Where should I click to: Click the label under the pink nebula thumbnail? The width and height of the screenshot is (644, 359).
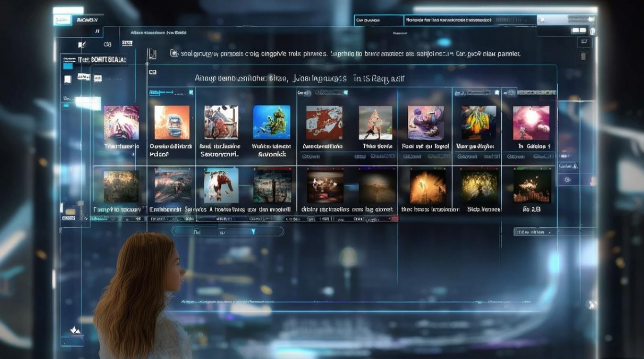tap(534, 146)
